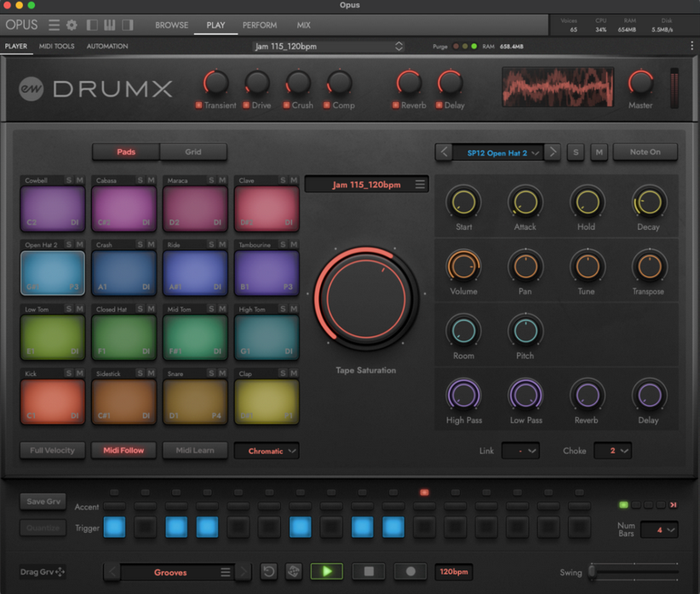Click the Note On button
This screenshot has width=700, height=594.
(x=645, y=151)
